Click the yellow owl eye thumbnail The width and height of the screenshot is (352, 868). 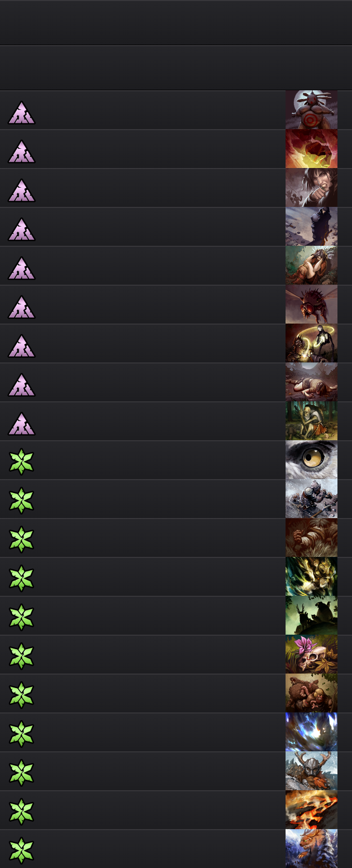pyautogui.click(x=312, y=460)
